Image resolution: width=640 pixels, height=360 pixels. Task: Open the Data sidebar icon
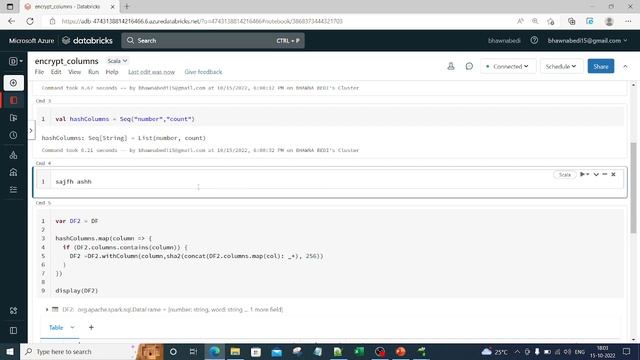(13, 155)
